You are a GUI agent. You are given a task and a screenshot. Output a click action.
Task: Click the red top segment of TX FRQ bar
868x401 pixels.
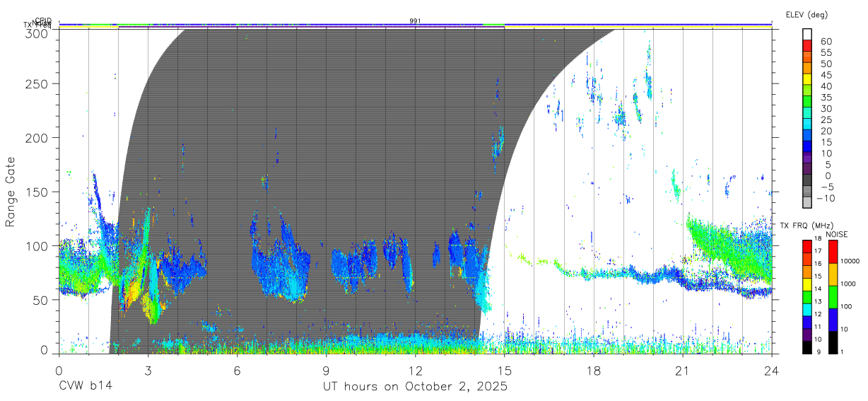[x=807, y=246]
